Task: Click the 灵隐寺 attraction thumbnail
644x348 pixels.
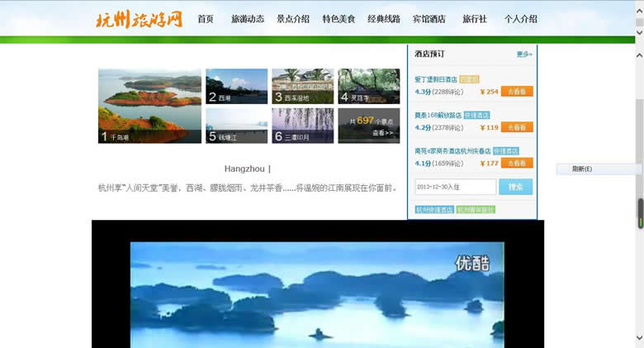Action: 368,86
